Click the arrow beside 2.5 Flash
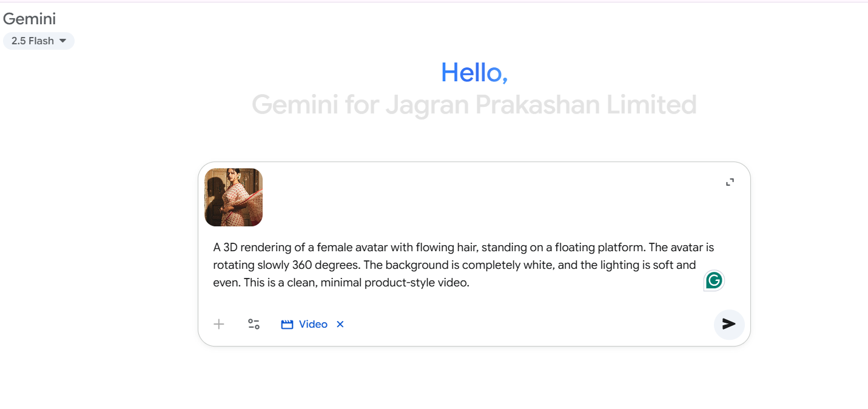 pos(62,41)
